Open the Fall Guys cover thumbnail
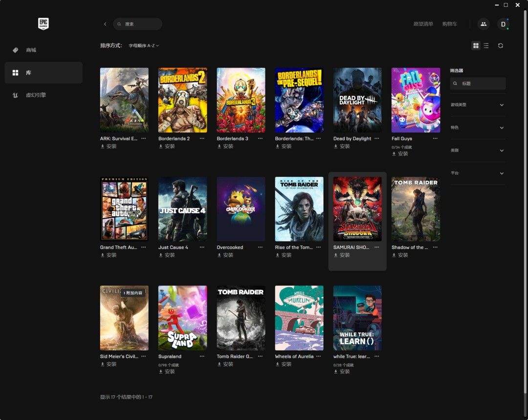528x420 pixels. pos(416,100)
